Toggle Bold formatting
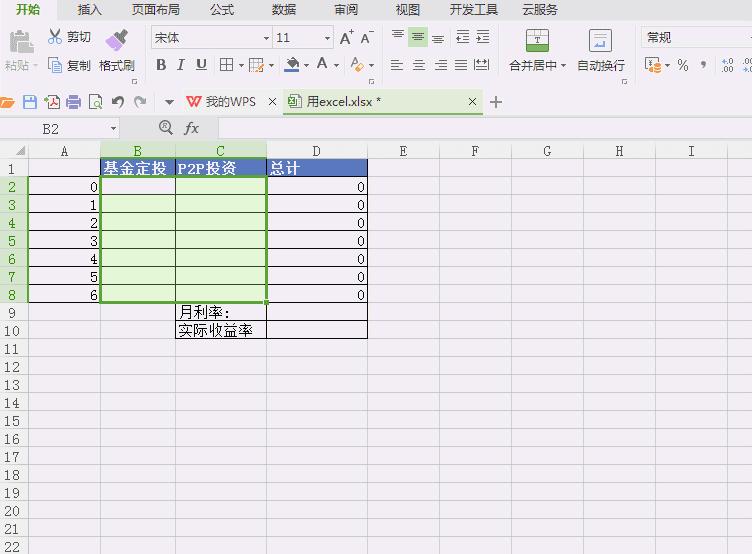The width and height of the screenshot is (752, 554). (x=160, y=65)
